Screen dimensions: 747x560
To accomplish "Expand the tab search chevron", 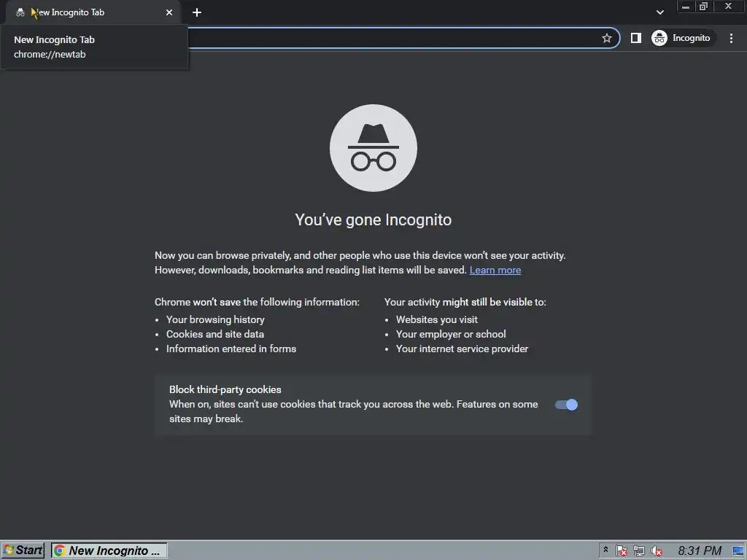I will pos(659,12).
